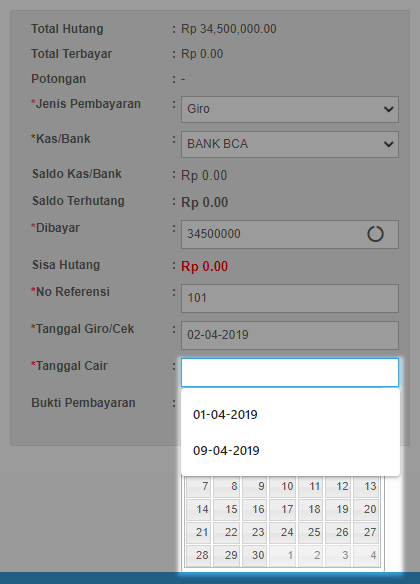
Task: Select next-month day 2 in calendar
Action: (310, 555)
